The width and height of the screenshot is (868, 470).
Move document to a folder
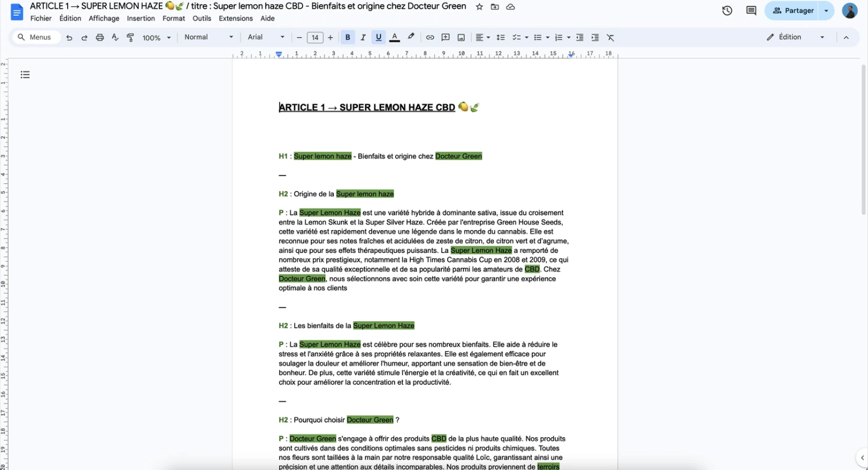pyautogui.click(x=495, y=6)
